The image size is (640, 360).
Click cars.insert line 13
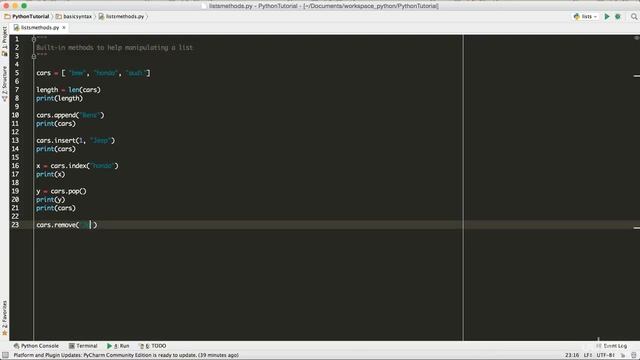pos(76,140)
